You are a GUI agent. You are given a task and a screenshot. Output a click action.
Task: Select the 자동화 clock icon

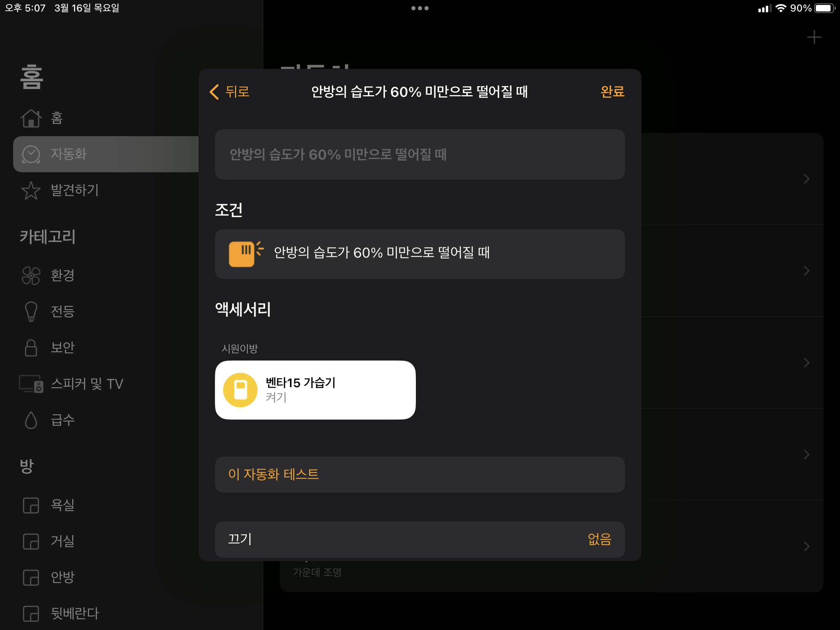click(x=31, y=154)
